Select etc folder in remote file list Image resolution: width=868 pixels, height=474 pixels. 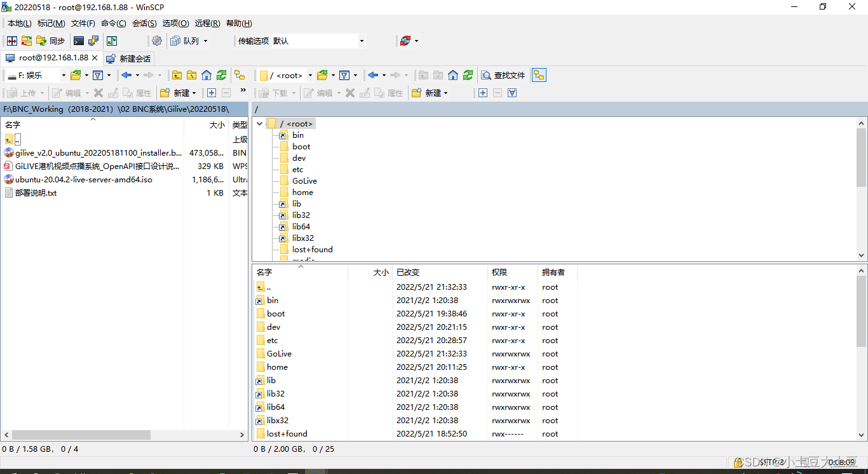(272, 341)
